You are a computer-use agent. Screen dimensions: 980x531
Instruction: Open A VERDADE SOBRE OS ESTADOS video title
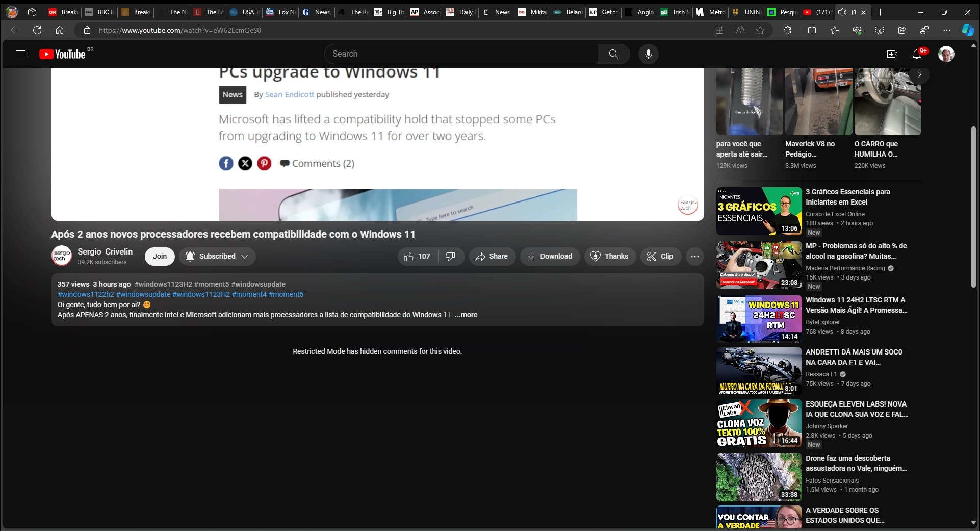click(845, 515)
